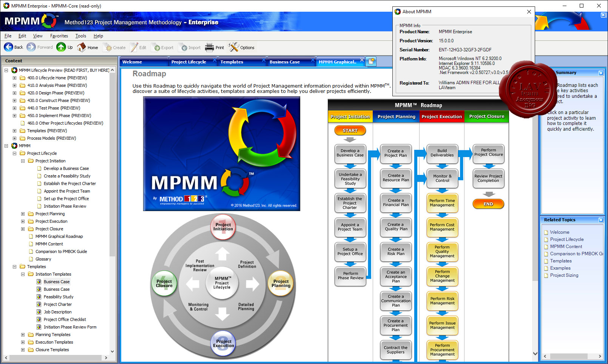Expand Process Models (PREVIEW) node
The width and height of the screenshot is (608, 364).
click(14, 138)
